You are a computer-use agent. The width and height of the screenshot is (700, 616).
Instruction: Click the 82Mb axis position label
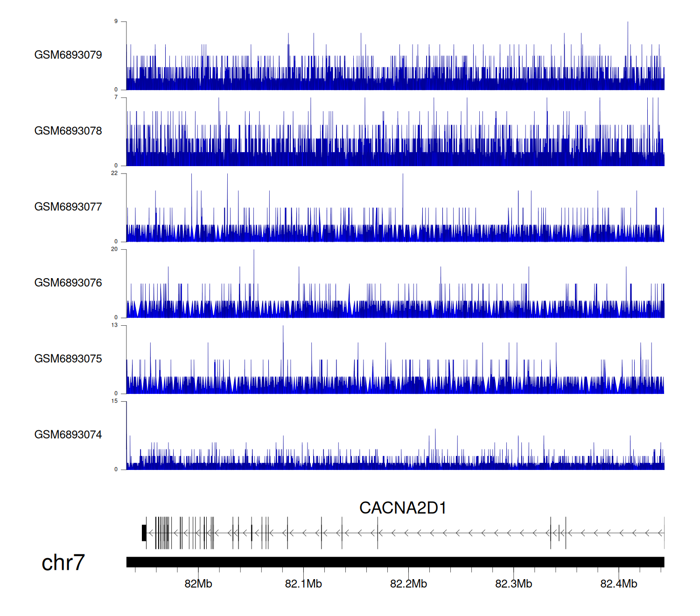pos(198,584)
